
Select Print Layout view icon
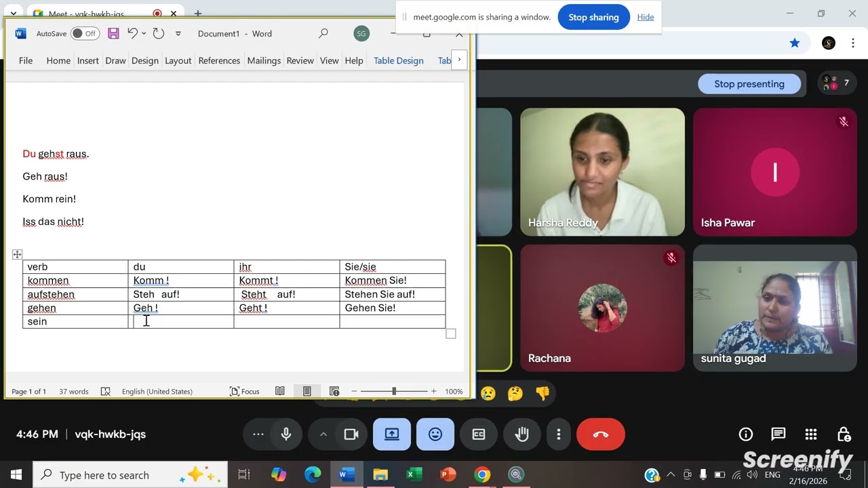pyautogui.click(x=307, y=391)
